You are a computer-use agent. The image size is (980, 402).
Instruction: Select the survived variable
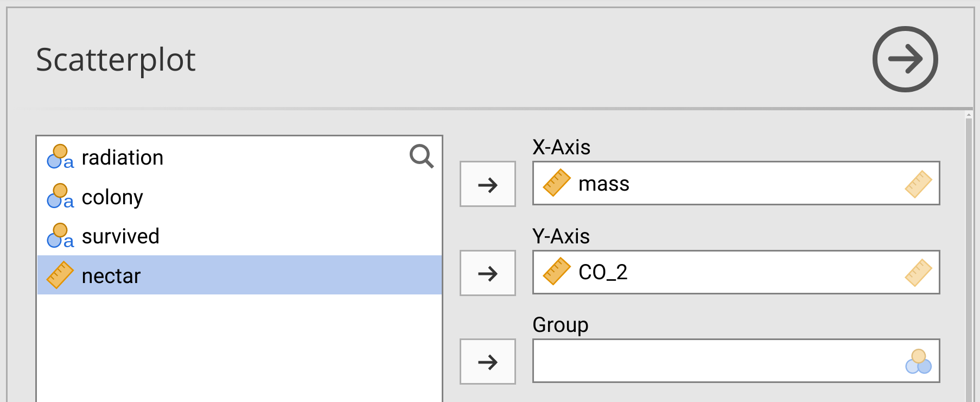point(120,236)
